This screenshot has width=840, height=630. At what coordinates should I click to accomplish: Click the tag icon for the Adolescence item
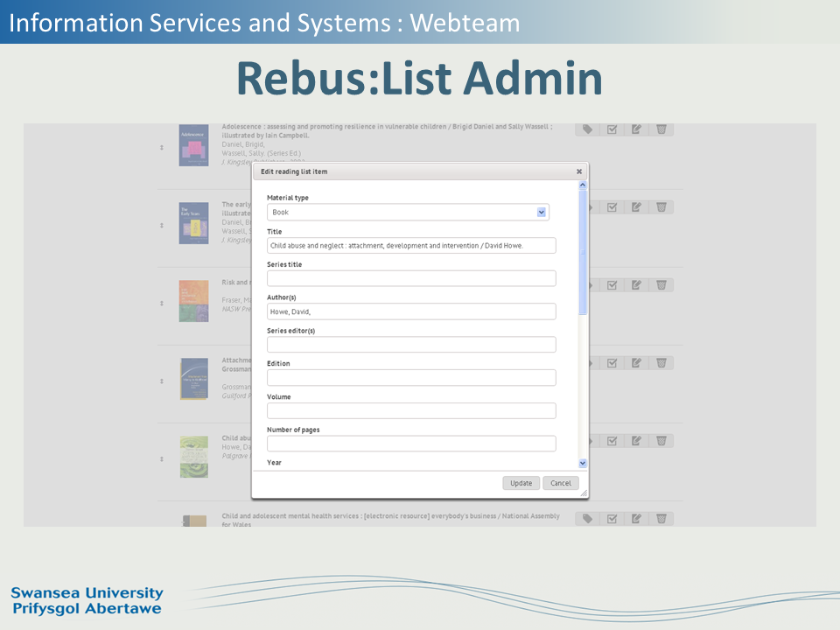pyautogui.click(x=587, y=129)
